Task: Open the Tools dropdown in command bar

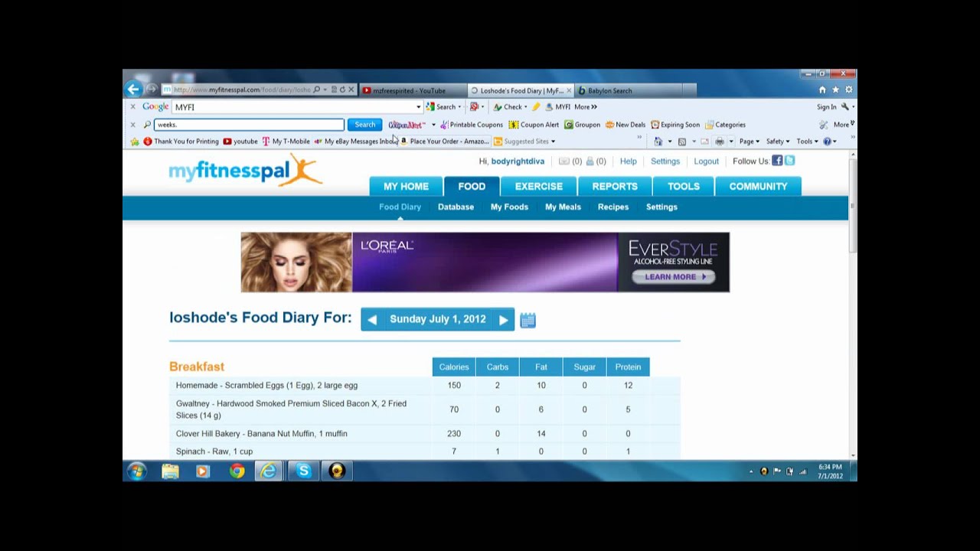Action: 807,142
